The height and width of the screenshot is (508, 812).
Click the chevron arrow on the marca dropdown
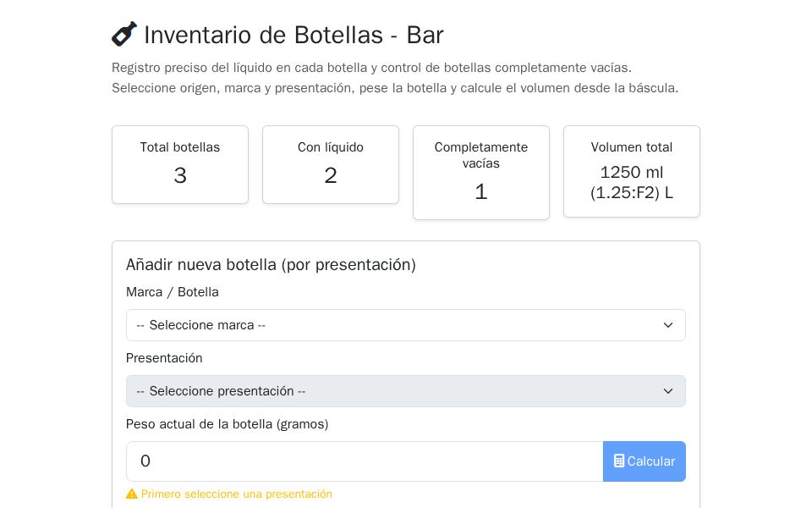(668, 325)
